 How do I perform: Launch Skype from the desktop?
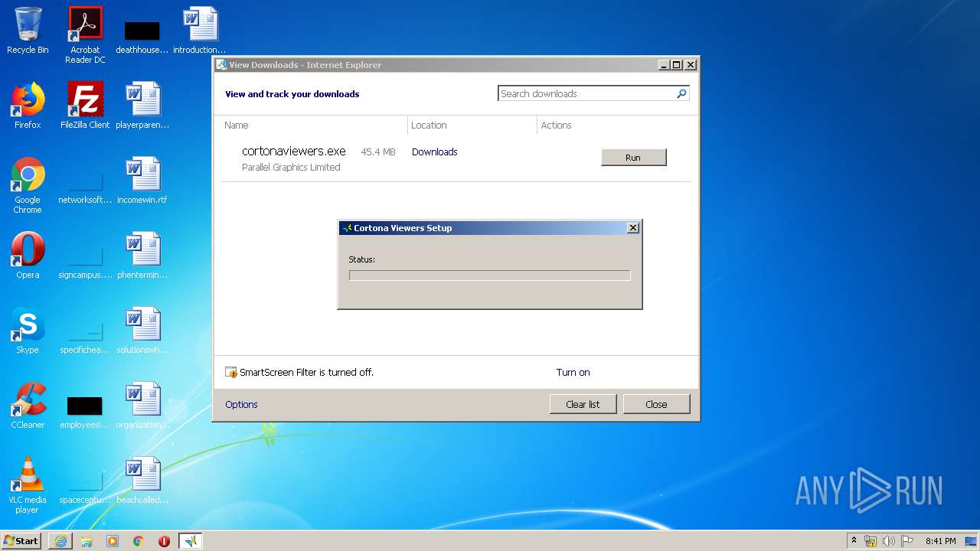(x=28, y=331)
